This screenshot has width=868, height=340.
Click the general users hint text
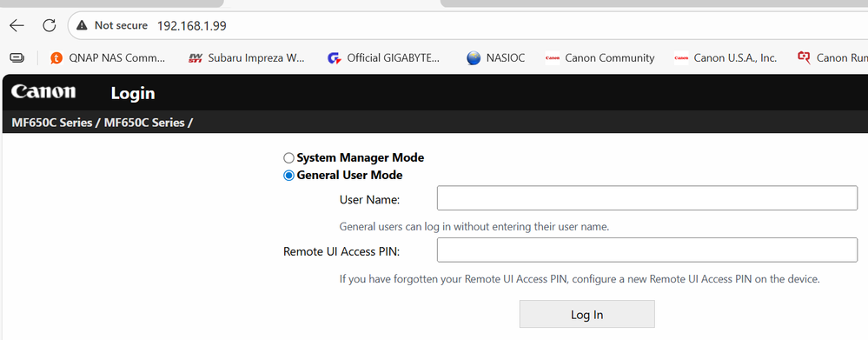tap(474, 227)
